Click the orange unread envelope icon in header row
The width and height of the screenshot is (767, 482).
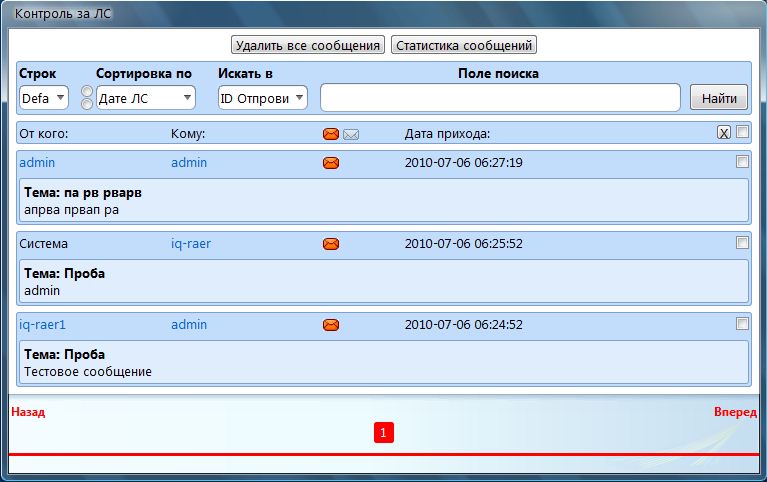tap(331, 134)
